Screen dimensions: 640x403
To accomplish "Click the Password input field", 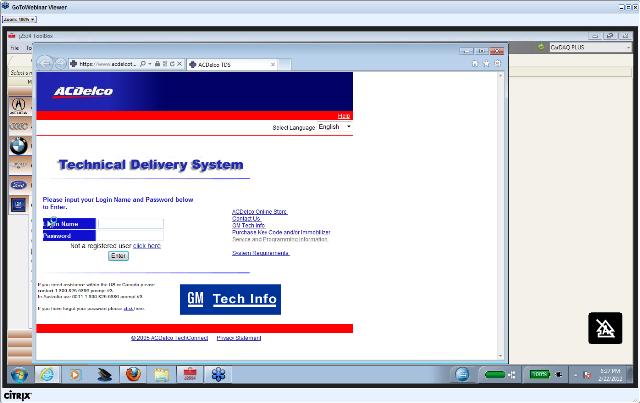I will pyautogui.click(x=131, y=236).
